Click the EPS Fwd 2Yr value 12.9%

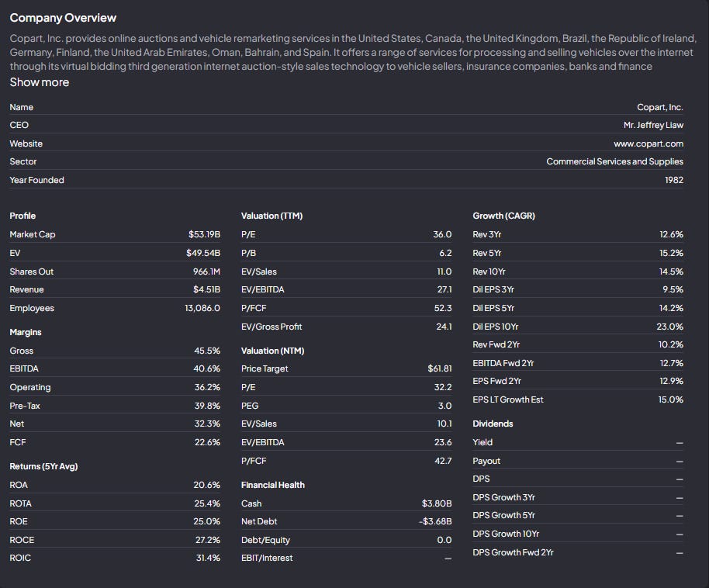pos(671,382)
